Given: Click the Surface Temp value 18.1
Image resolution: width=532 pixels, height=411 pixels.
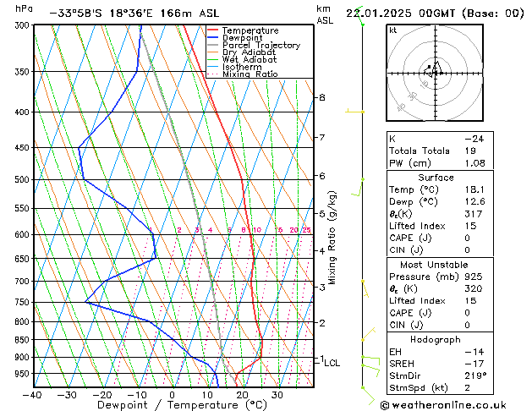Looking at the screenshot, I should click(x=474, y=189).
